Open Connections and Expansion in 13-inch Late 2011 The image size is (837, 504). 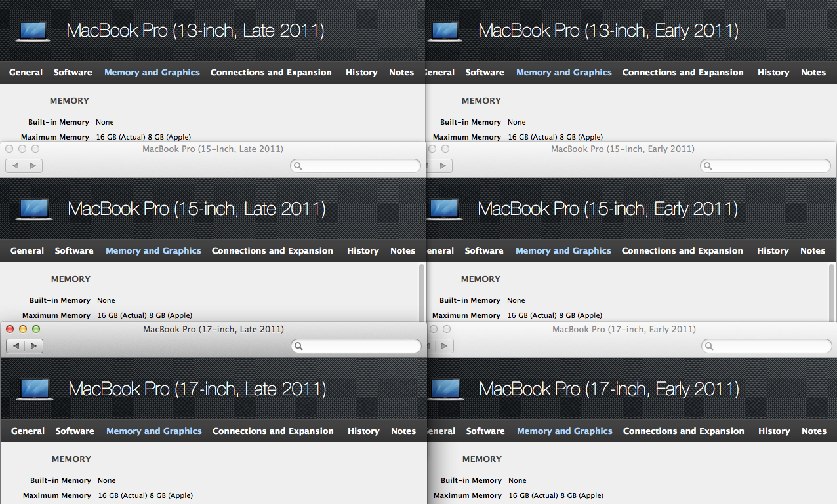[271, 73]
